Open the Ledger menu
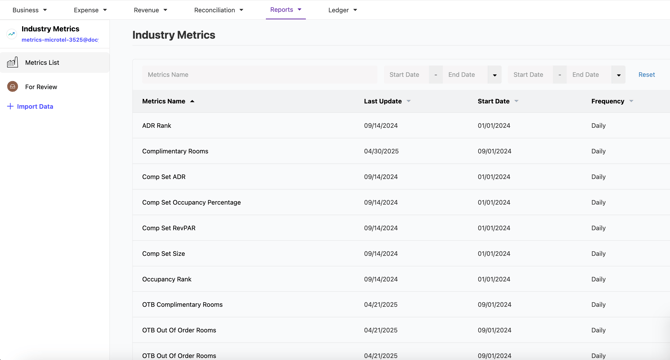This screenshot has width=670, height=360. [343, 10]
